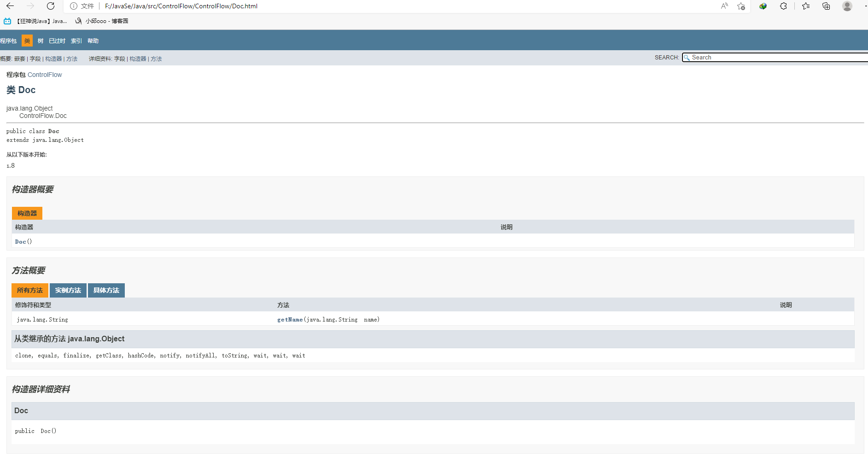868x456 pixels.
Task: Open the Doc() constructor link
Action: click(21, 242)
